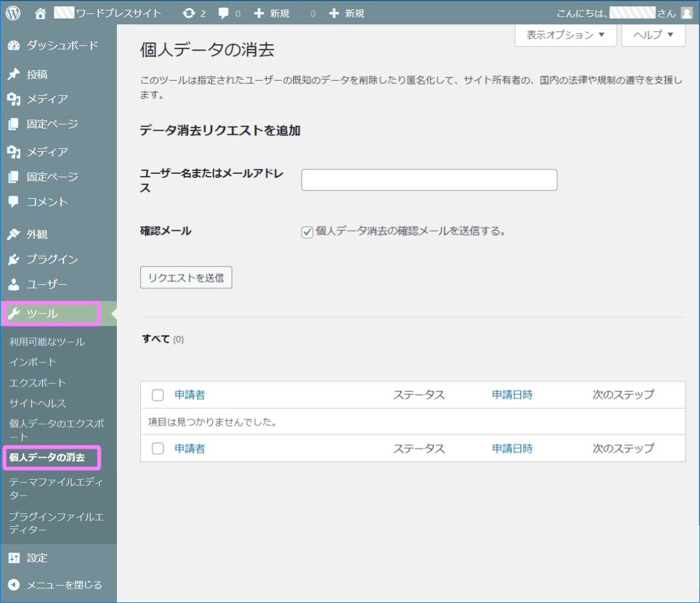Click the プラグイン plugins plug icon

coord(13,259)
